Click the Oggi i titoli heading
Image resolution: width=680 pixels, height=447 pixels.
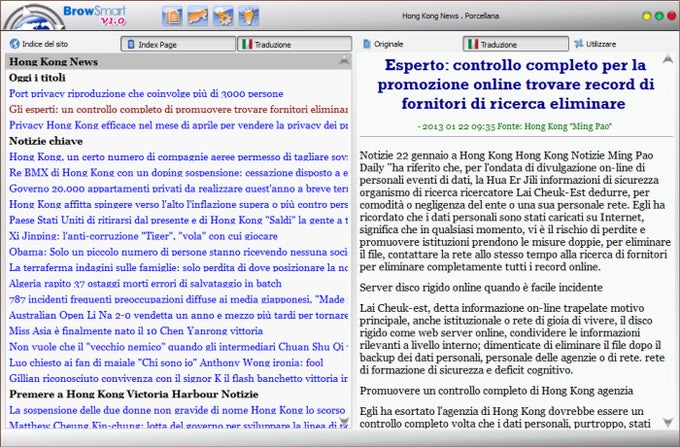pos(37,78)
